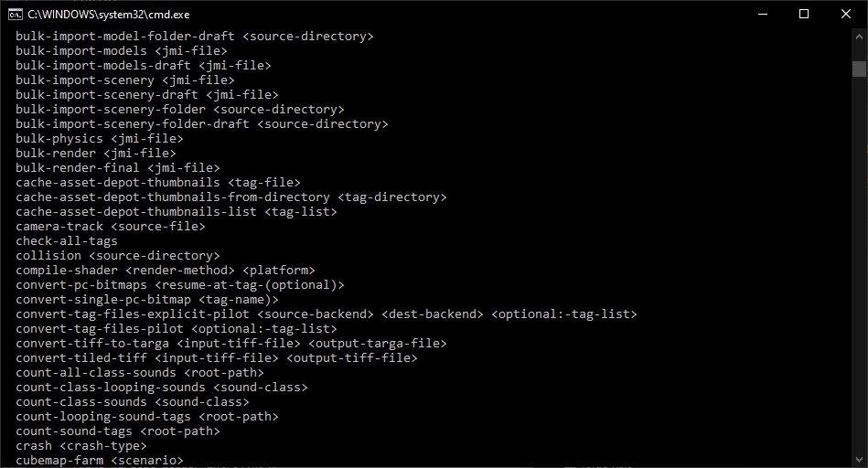Screen dimensions: 868x468
Task: Click the cubemap-farm <scenario> line
Action: [x=99, y=461]
